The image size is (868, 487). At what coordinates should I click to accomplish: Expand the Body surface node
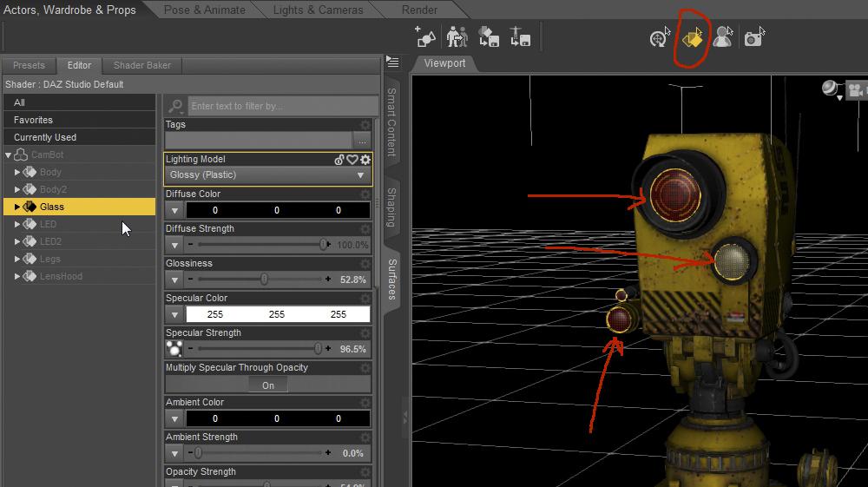16,172
